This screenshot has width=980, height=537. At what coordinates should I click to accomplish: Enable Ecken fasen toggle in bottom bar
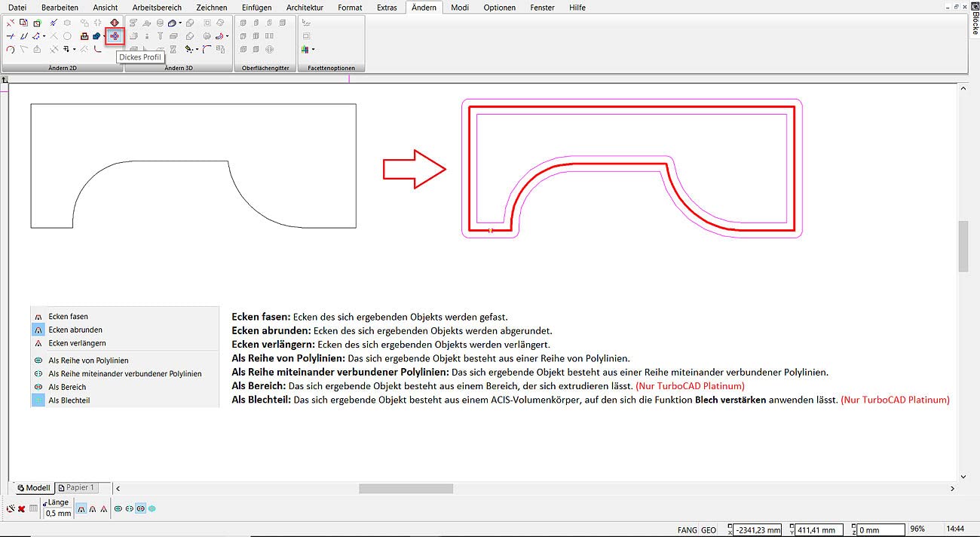pos(81,509)
